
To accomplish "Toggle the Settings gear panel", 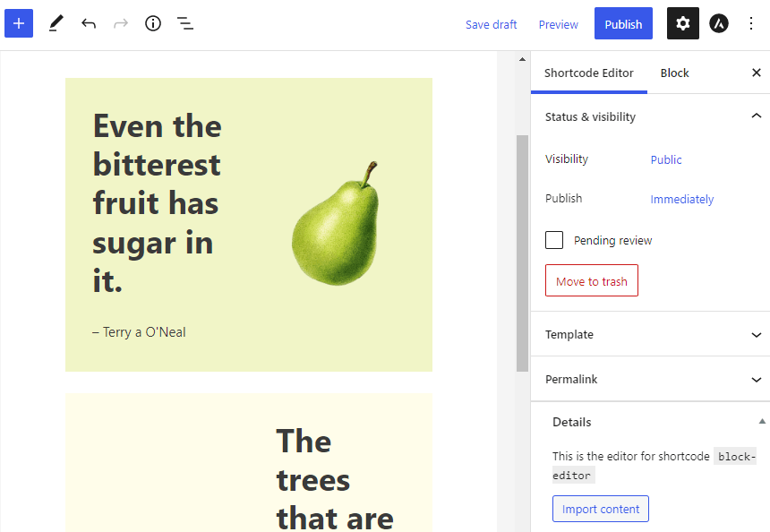I will tap(682, 23).
